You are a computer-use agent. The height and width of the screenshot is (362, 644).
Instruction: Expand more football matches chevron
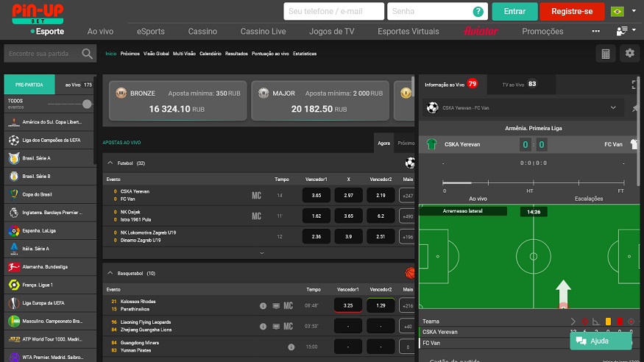tap(261, 253)
